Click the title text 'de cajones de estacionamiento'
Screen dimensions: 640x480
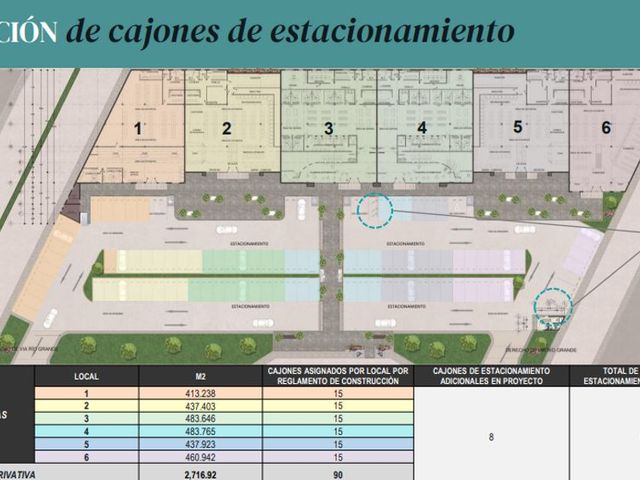290,31
